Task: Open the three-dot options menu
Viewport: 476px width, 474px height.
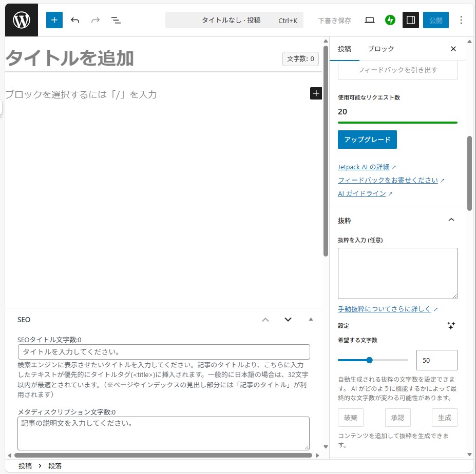Action: 461,21
